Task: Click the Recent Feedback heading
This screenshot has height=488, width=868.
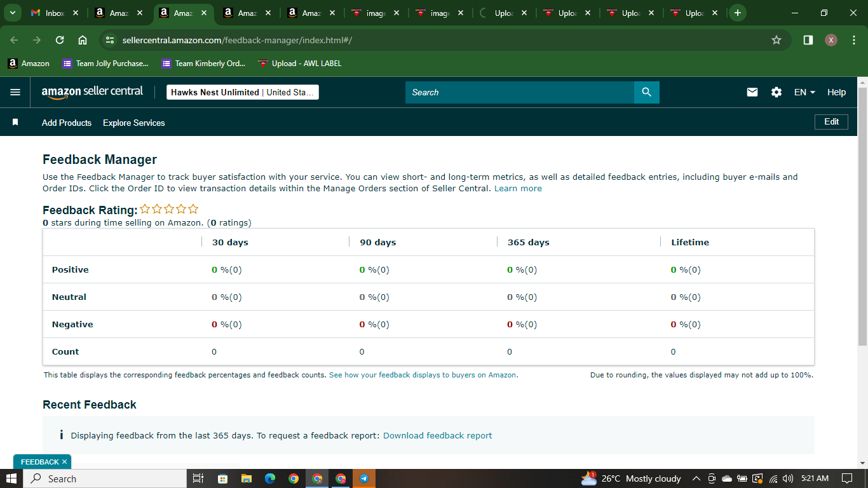Action: click(90, 405)
